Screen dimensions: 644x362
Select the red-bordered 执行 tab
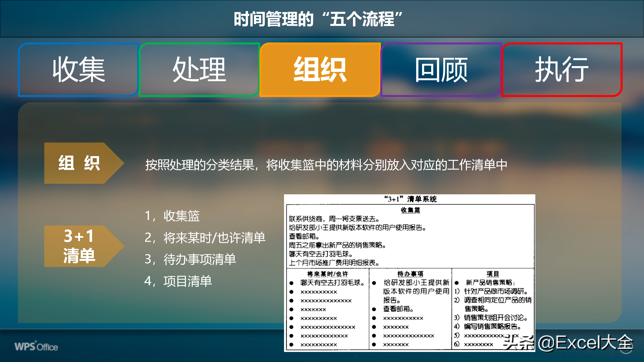(561, 70)
